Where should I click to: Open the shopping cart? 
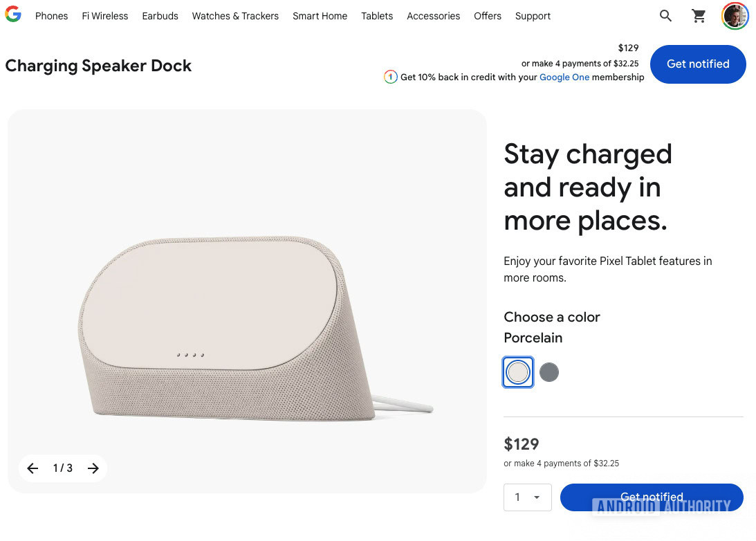pos(699,16)
